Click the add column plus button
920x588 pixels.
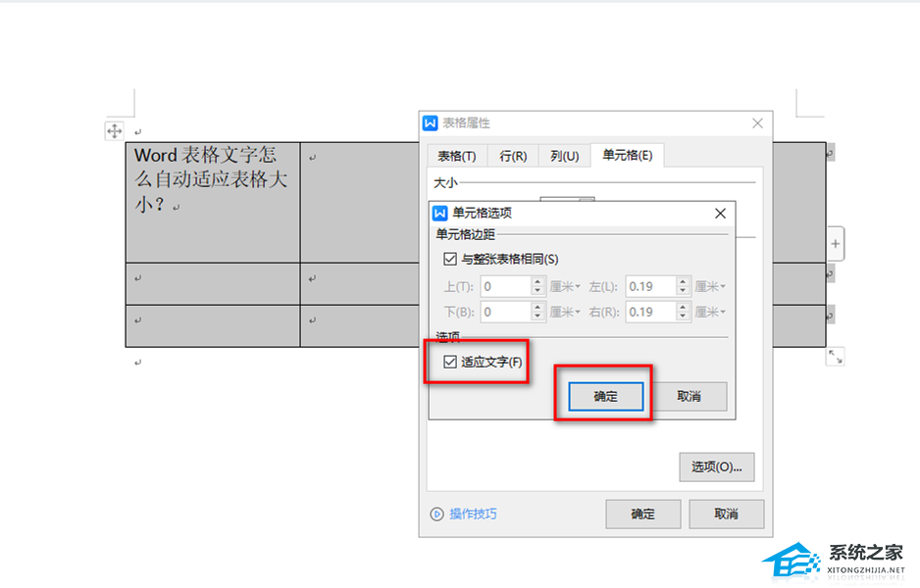(836, 244)
